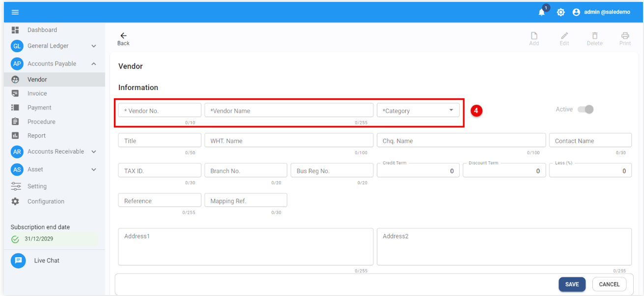Open the Invoice menu item
Image resolution: width=644 pixels, height=296 pixels.
(x=37, y=93)
